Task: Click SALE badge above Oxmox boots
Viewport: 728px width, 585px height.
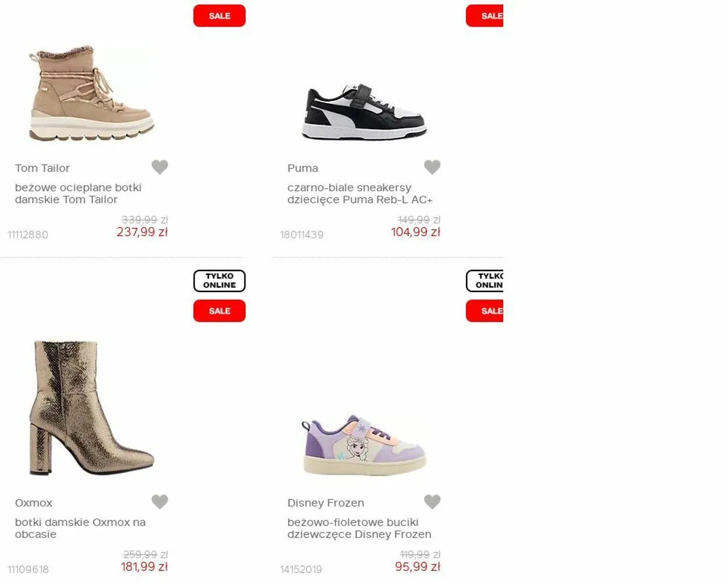Action: click(219, 311)
